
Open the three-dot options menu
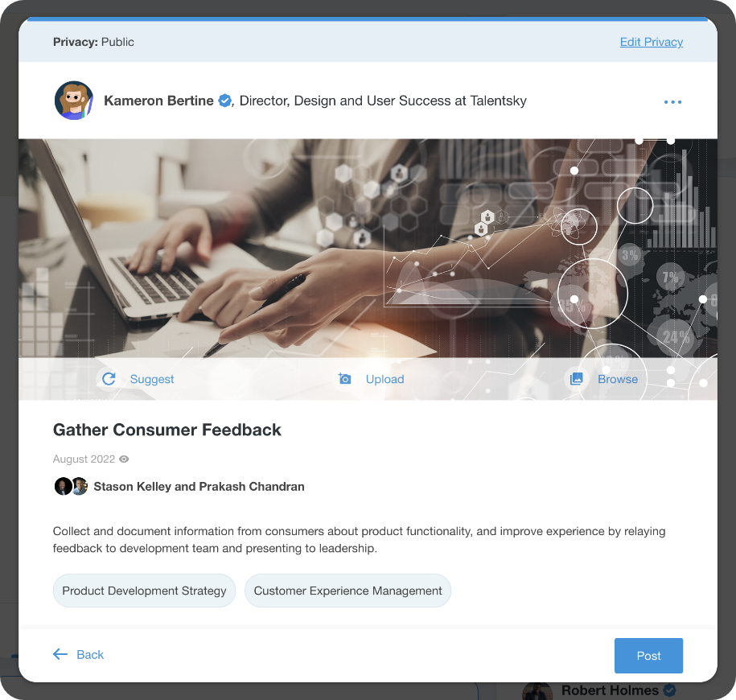pyautogui.click(x=672, y=102)
